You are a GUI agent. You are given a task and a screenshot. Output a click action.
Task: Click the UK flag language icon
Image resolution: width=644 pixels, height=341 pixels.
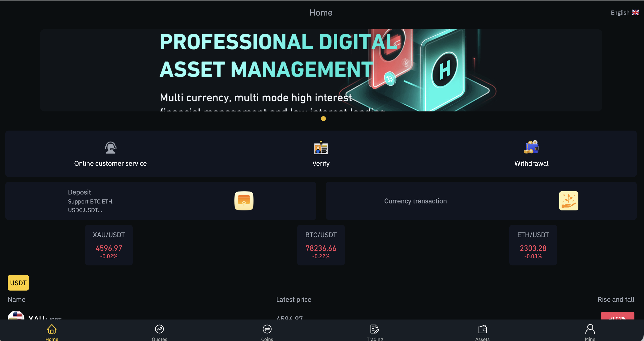pyautogui.click(x=635, y=12)
